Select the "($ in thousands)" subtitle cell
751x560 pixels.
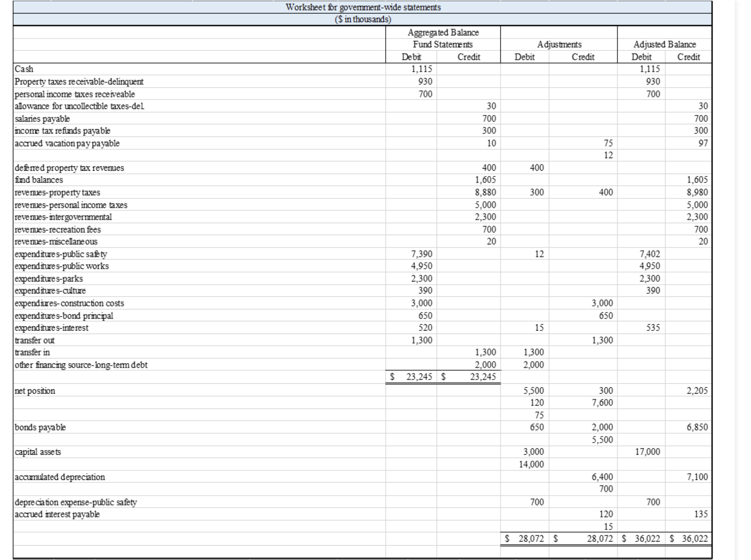[363, 20]
